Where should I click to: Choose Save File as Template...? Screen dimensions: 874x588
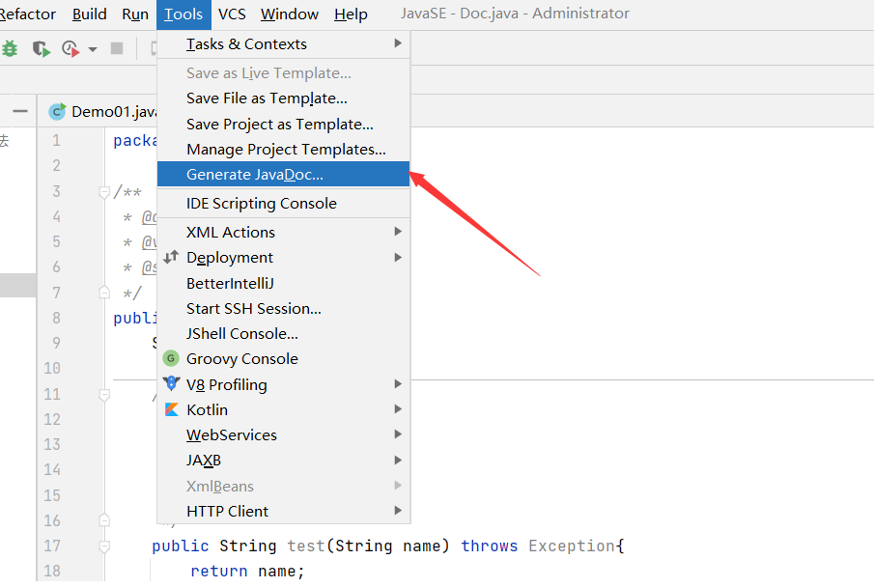(284, 98)
